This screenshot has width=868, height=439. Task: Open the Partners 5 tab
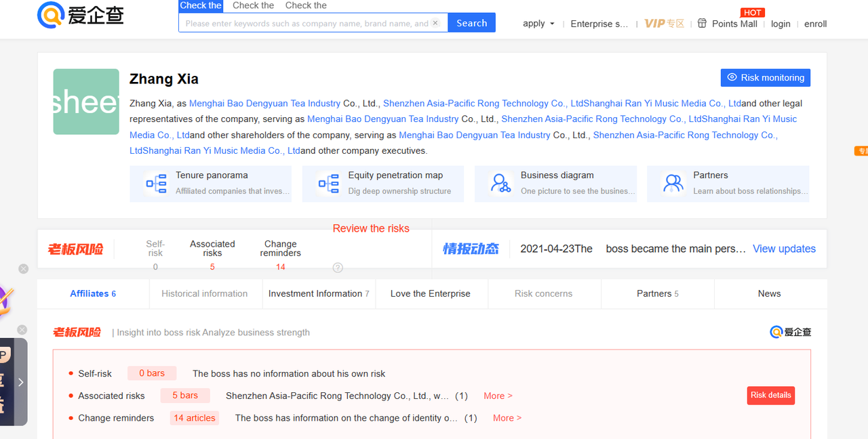[x=657, y=293]
